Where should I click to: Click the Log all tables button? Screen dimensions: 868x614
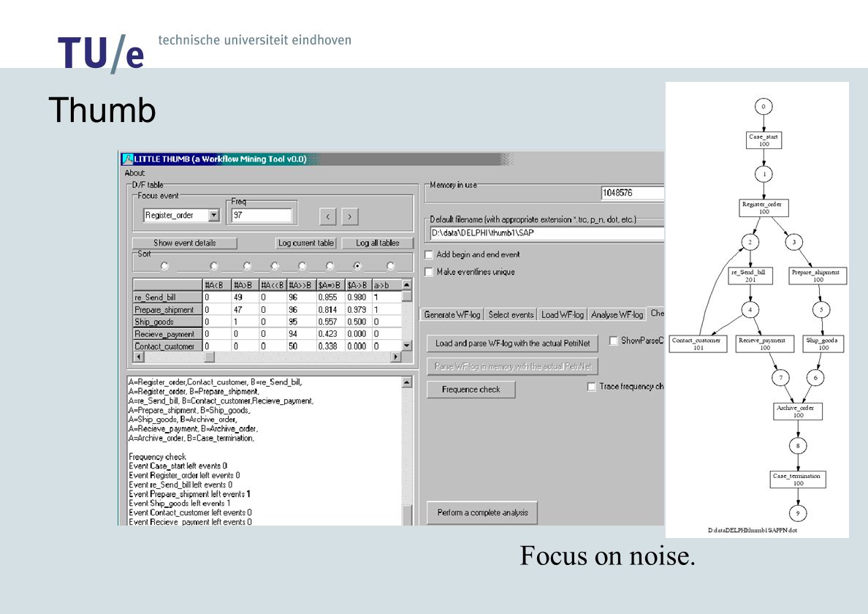tap(378, 243)
